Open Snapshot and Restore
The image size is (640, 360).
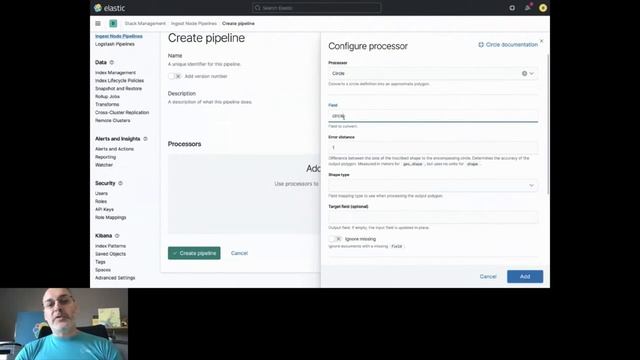tap(118, 89)
